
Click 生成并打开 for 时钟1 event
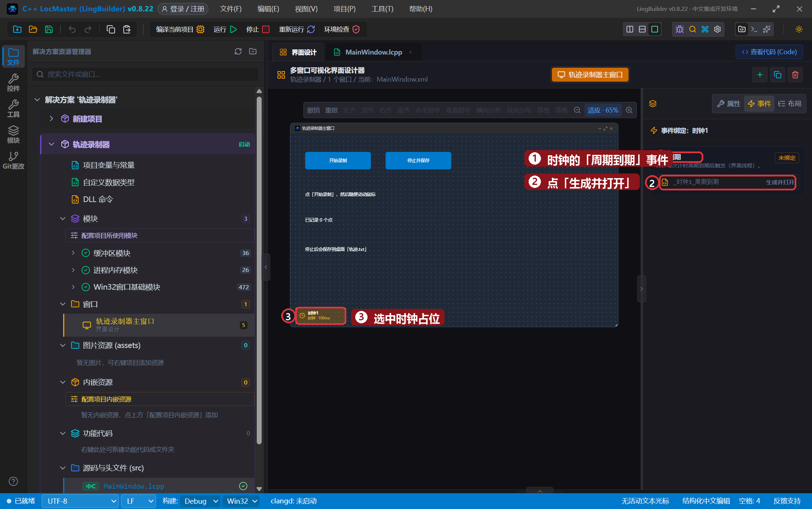[x=780, y=182]
